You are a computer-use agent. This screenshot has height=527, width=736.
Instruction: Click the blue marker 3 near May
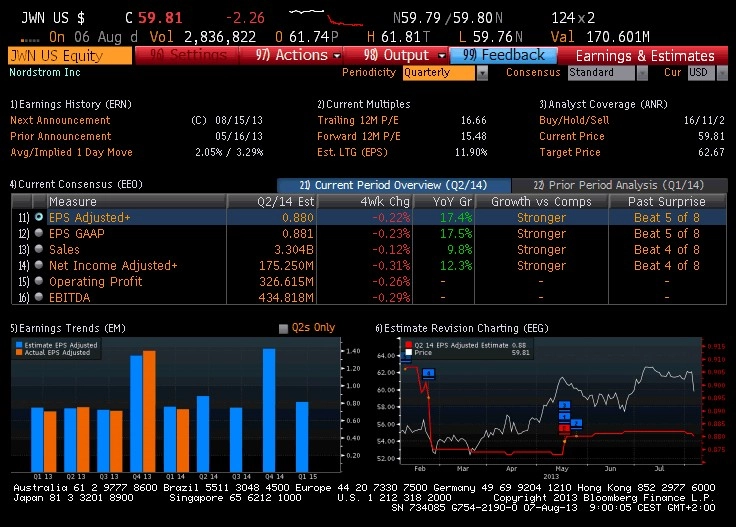pyautogui.click(x=564, y=405)
